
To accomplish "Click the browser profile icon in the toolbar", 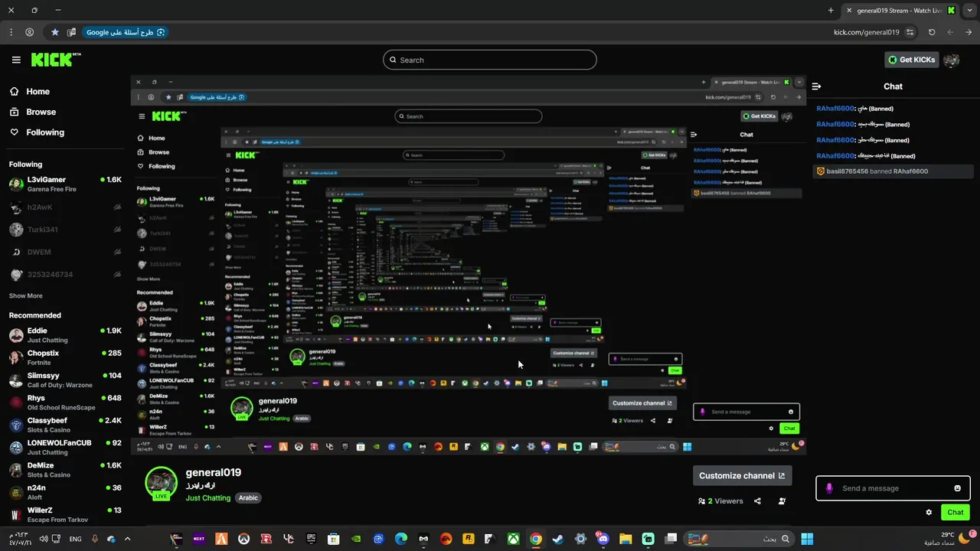I will click(29, 32).
